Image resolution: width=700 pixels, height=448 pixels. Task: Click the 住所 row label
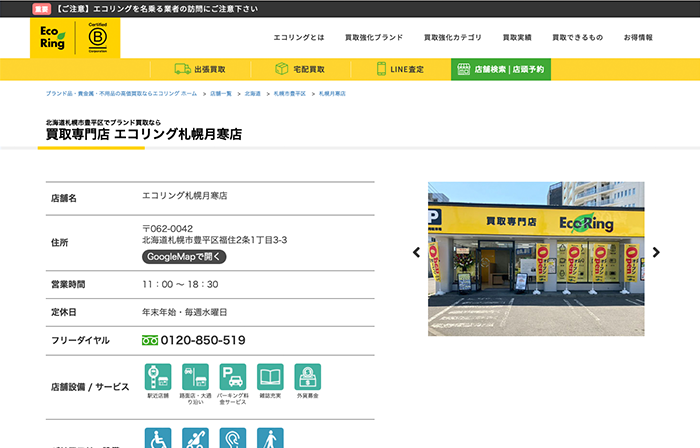[59, 243]
